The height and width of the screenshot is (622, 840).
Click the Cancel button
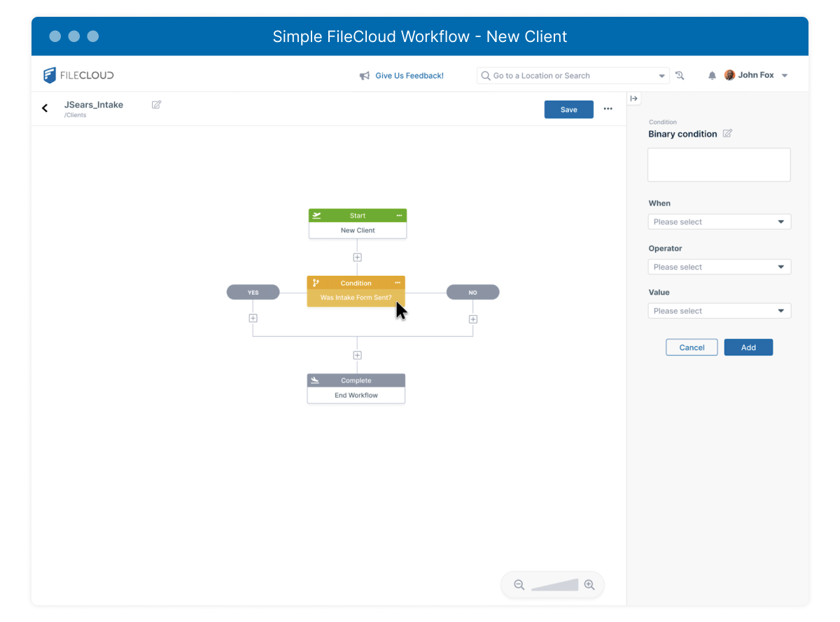point(692,347)
